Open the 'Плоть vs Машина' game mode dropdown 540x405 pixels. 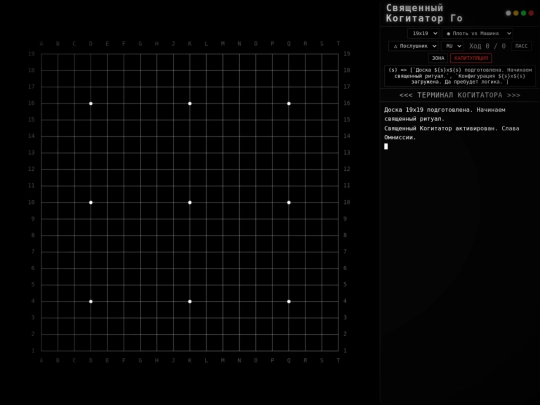pyautogui.click(x=477, y=33)
